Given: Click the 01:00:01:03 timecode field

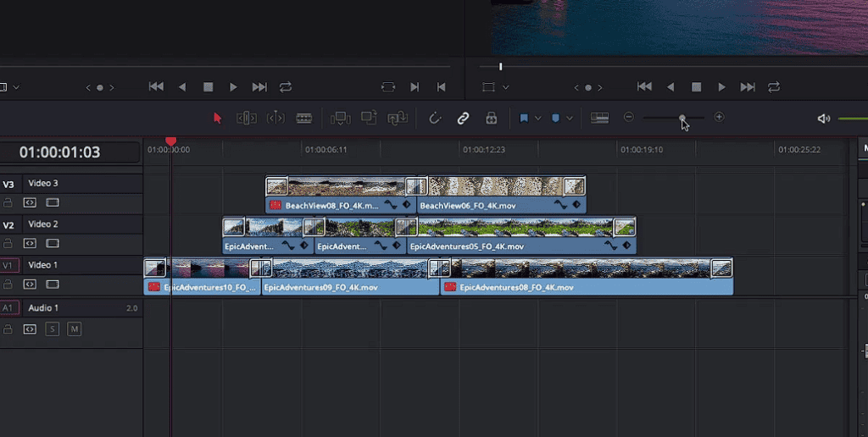Looking at the screenshot, I should [x=60, y=152].
